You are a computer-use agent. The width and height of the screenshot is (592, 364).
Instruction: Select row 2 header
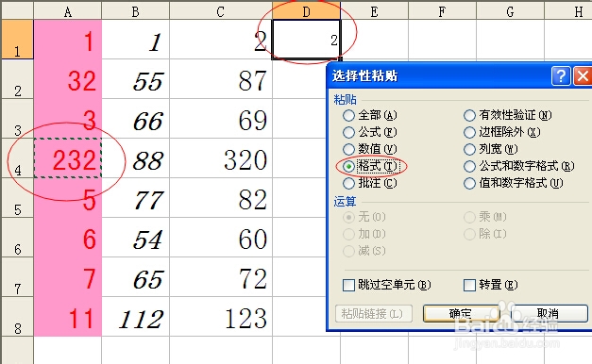[17, 79]
